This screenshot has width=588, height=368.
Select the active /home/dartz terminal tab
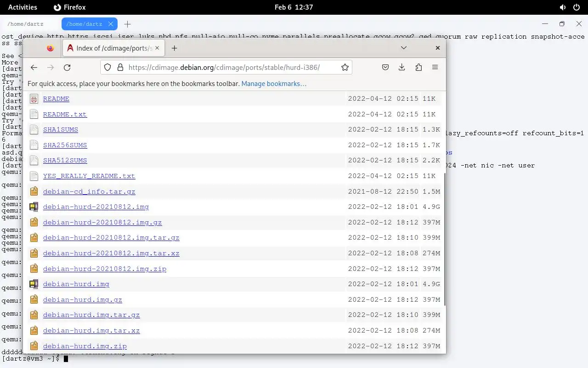point(90,24)
